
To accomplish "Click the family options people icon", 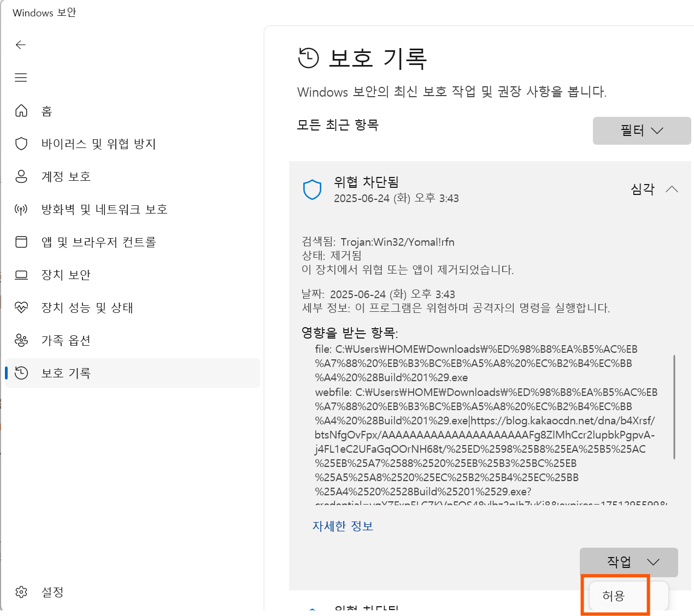I will pos(21,340).
